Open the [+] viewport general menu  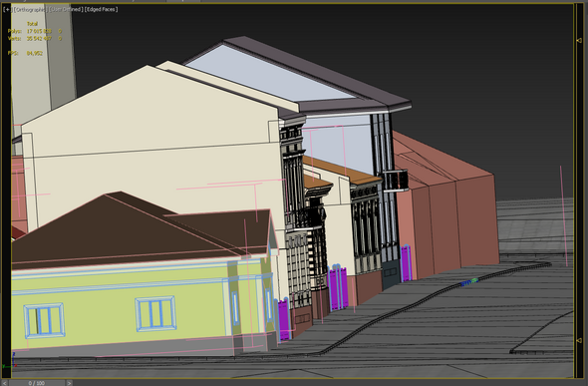click(x=8, y=9)
